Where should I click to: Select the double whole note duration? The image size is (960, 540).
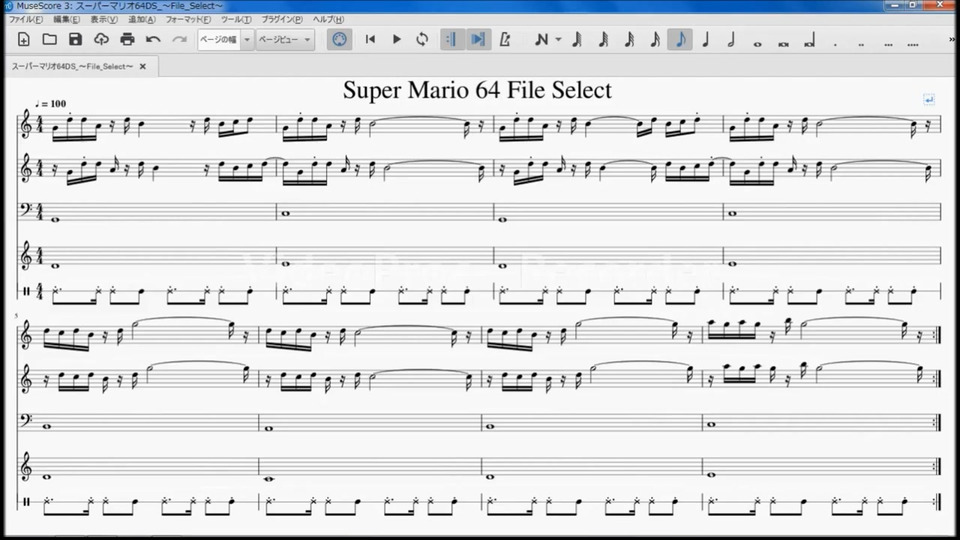click(x=783, y=44)
